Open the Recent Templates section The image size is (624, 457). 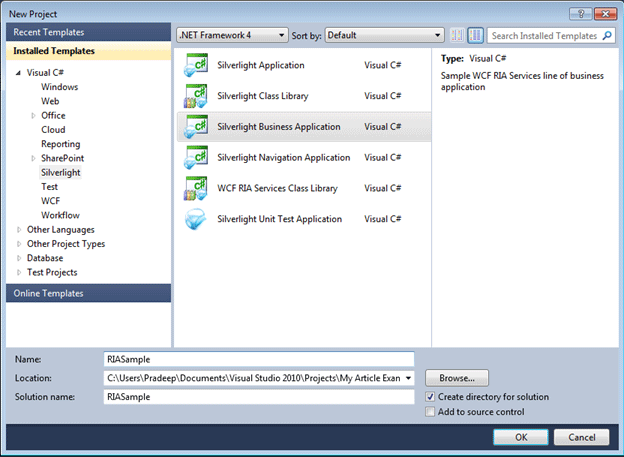click(x=88, y=32)
